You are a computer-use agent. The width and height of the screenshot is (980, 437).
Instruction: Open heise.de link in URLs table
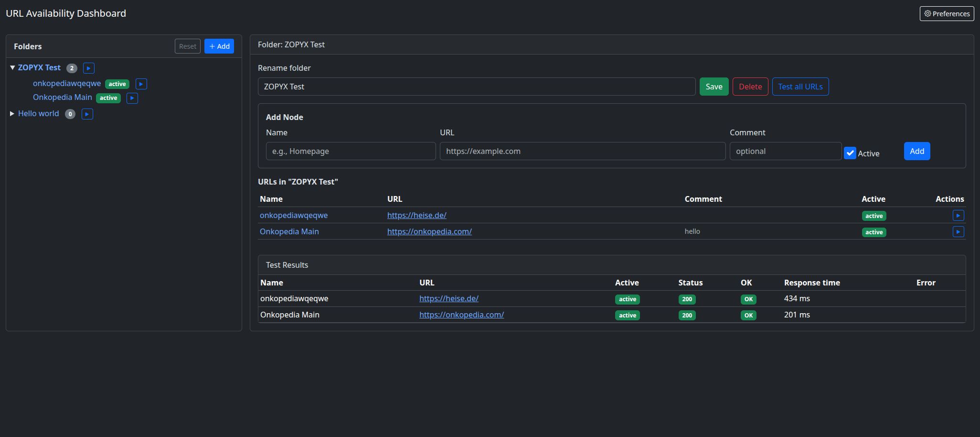416,216
